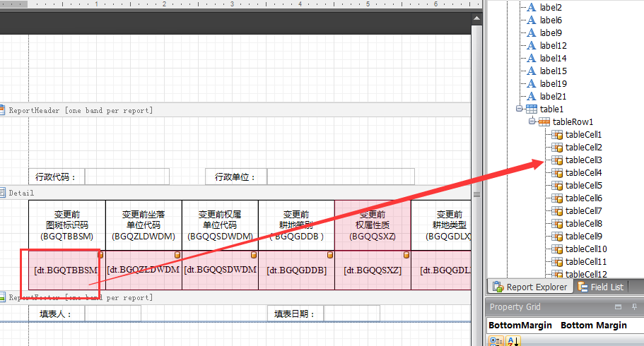This screenshot has height=346, width=644.
Task: Select the tableCell2 icon in the tree
Action: [557, 148]
